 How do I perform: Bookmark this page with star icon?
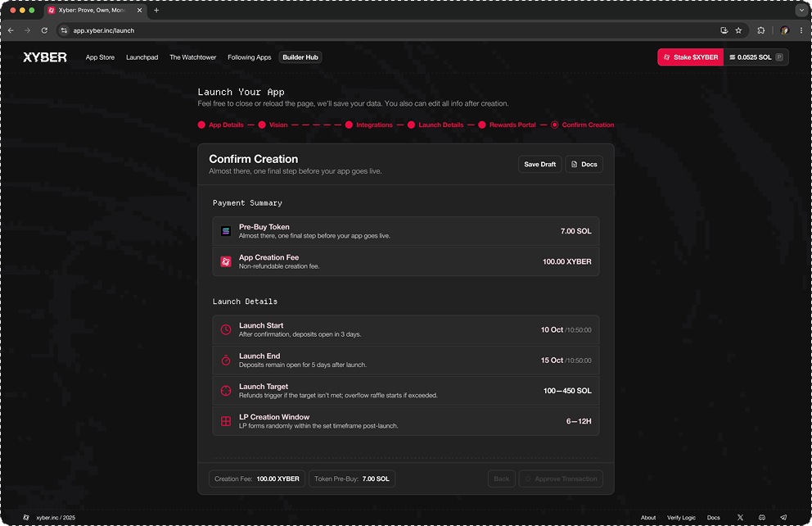point(738,30)
